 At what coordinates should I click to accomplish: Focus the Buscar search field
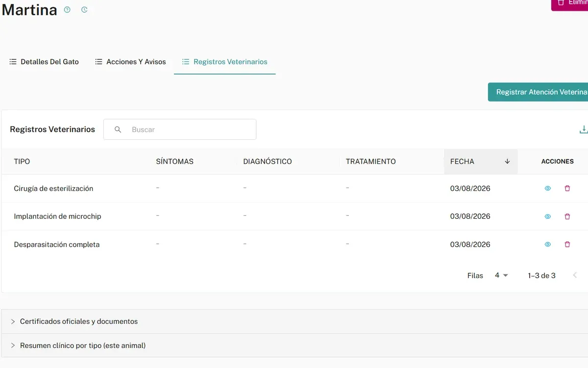tap(180, 130)
